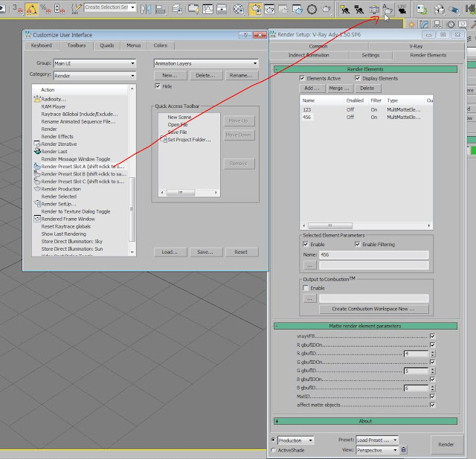Screen dimensions: 476x459
Task: Open the View dropdown showing Perspective
Action: coord(377,450)
